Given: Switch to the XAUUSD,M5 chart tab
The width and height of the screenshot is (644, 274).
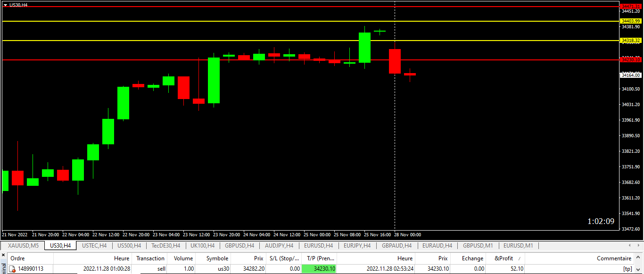Looking at the screenshot, I should (23, 246).
